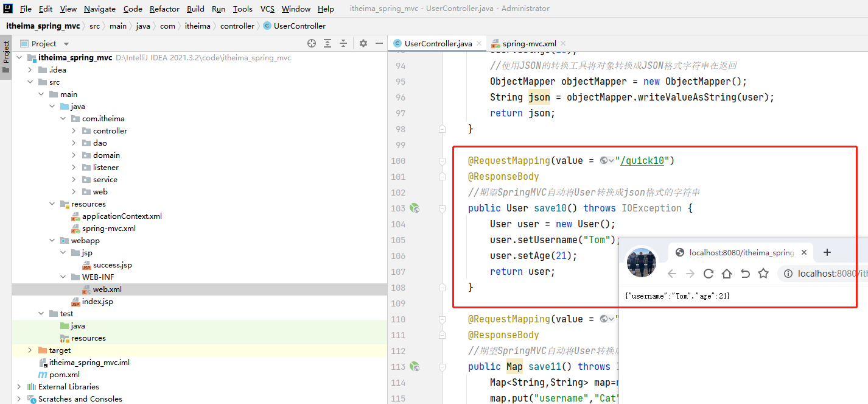
Task: Click Expand All icon in Project panel
Action: pos(327,43)
